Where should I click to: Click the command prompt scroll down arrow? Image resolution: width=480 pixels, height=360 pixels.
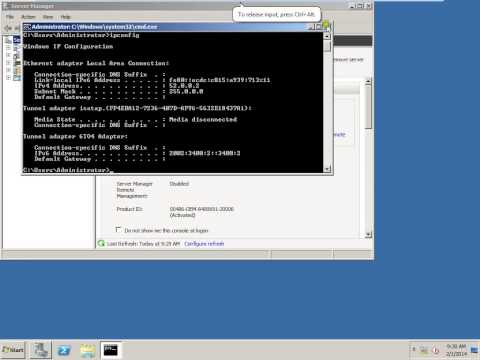coord(327,169)
